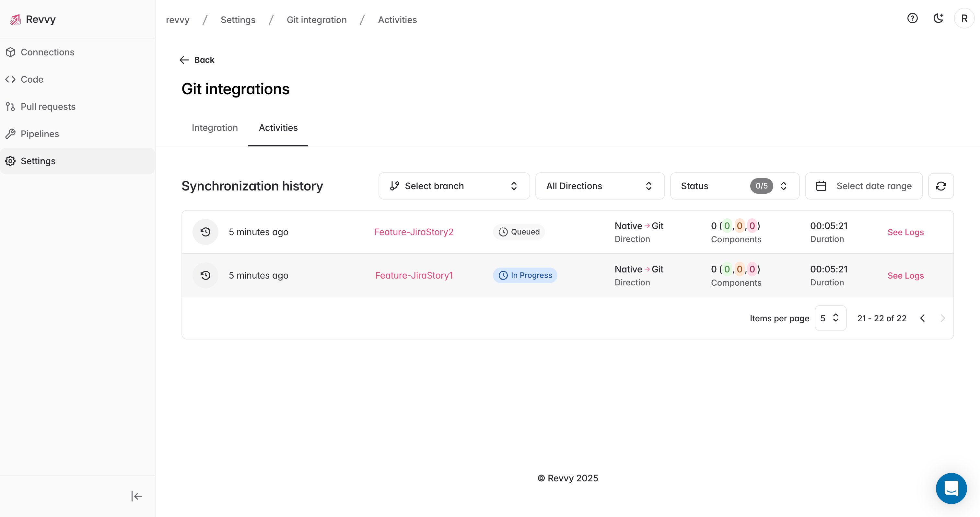Change the items per page selector
The width and height of the screenshot is (980, 517).
[x=830, y=318]
